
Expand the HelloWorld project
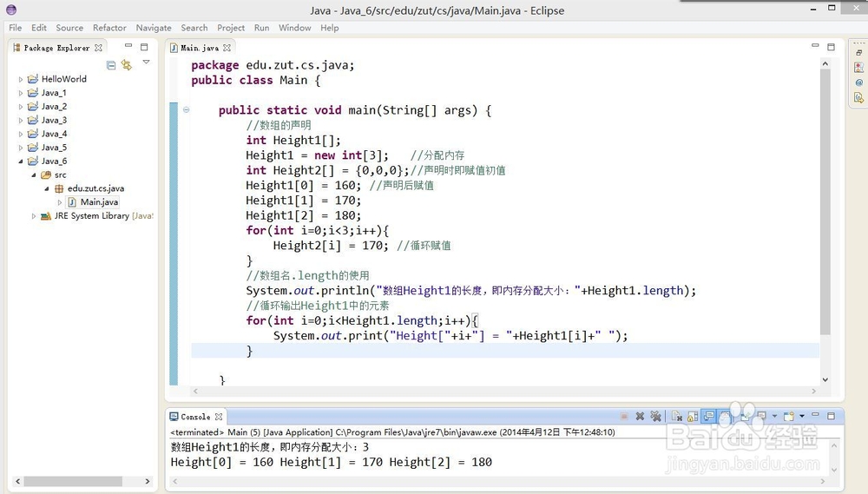(21, 79)
